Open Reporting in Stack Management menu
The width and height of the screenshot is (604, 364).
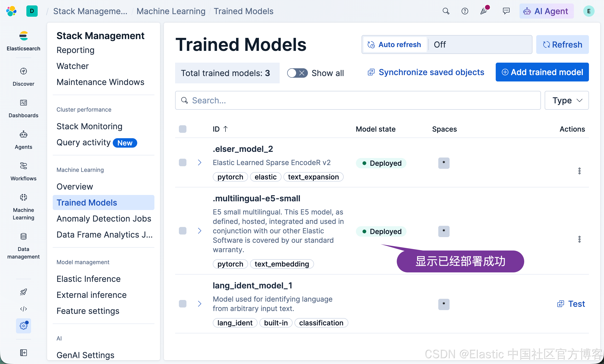pos(76,50)
